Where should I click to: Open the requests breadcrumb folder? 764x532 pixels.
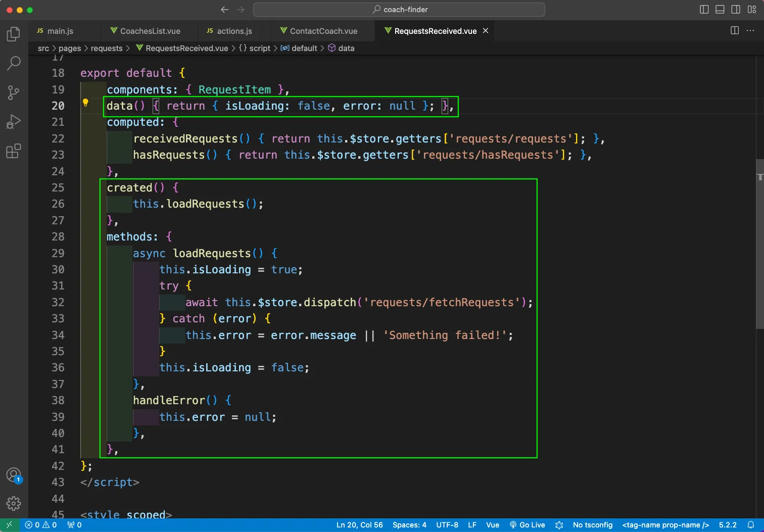[x=107, y=48]
